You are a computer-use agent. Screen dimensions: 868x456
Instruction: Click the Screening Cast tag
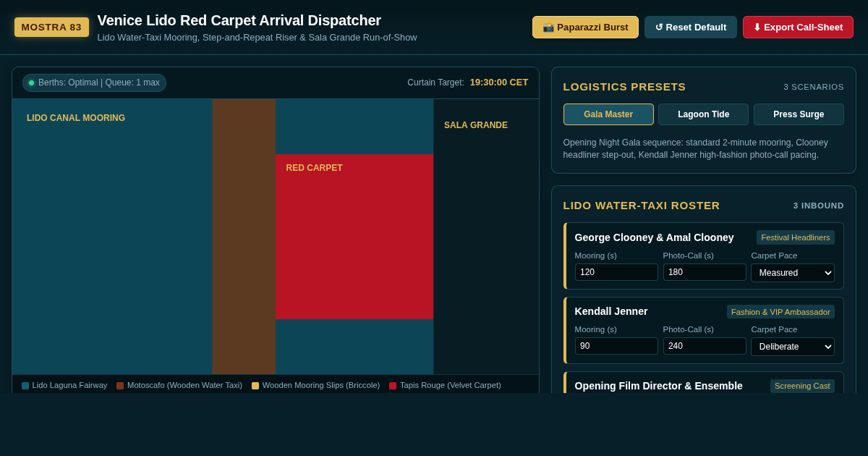[802, 386]
